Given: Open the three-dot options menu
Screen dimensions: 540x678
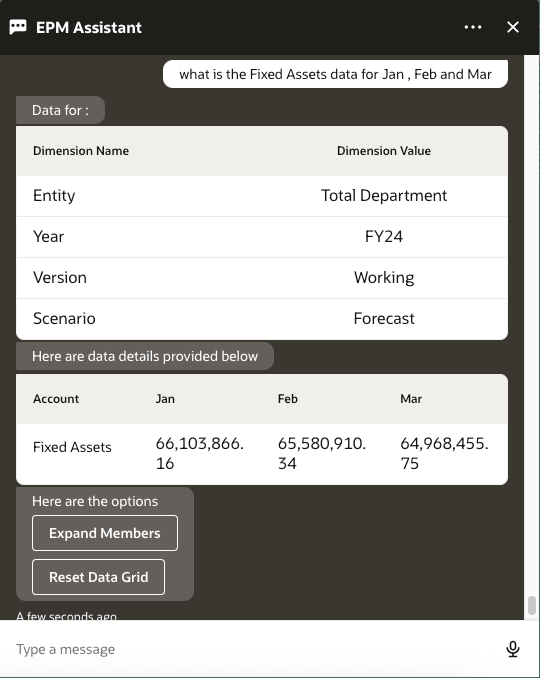Looking at the screenshot, I should (x=473, y=27).
